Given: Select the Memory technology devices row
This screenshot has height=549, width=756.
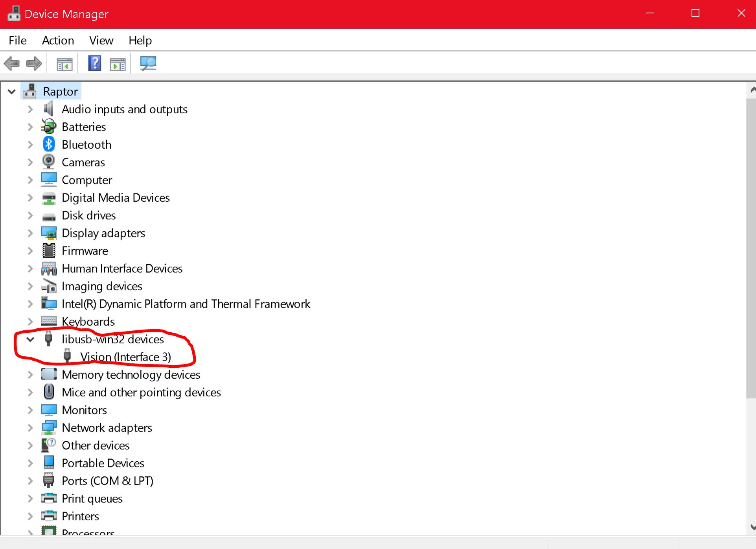Looking at the screenshot, I should (x=131, y=374).
